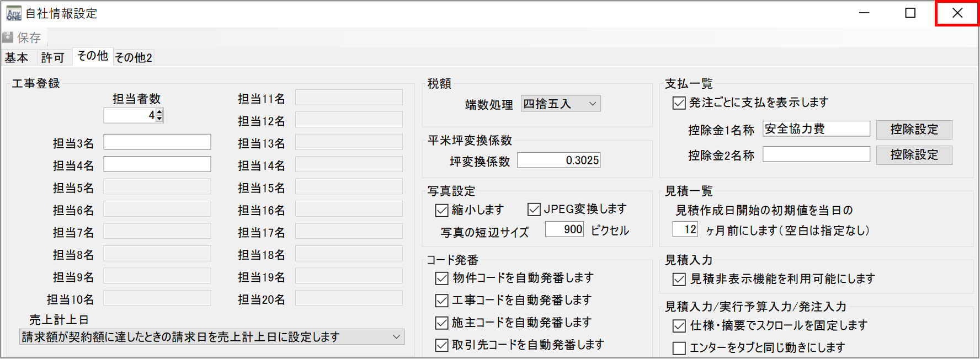Screen dimensions: 980x359
Task: Click 控除設定 button for 控除金1名称
Action: 914,130
